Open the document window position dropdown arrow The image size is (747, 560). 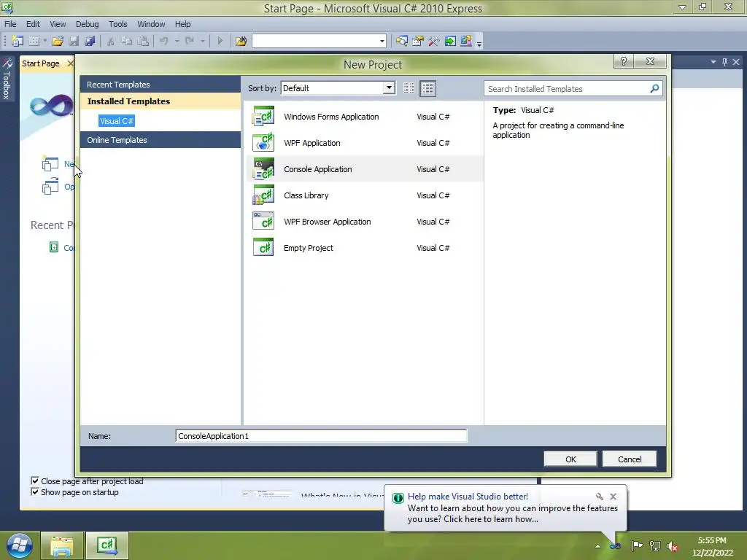tap(713, 62)
